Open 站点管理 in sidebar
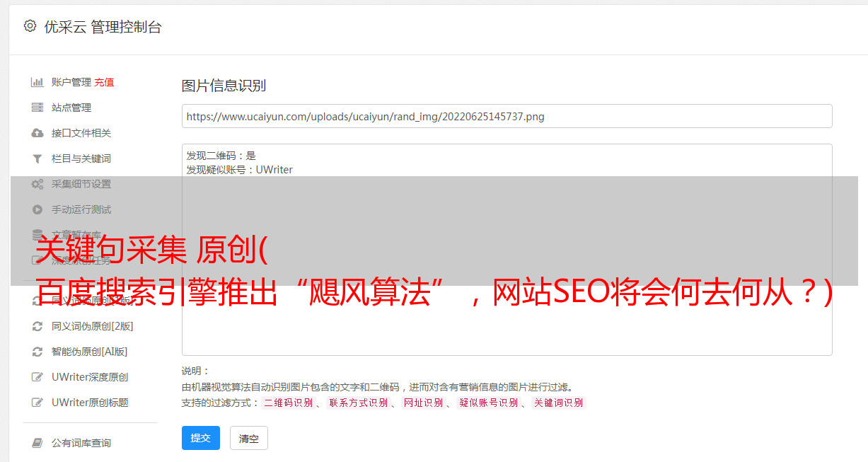868x462 pixels. [x=71, y=108]
